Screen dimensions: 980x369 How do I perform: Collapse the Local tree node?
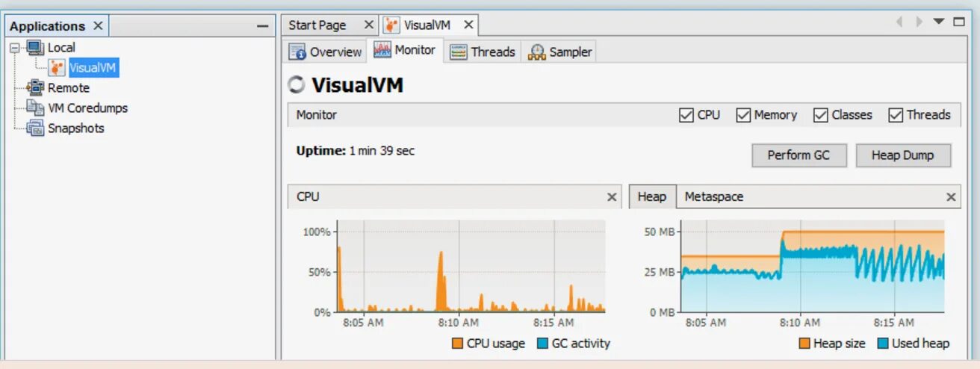[x=16, y=48]
